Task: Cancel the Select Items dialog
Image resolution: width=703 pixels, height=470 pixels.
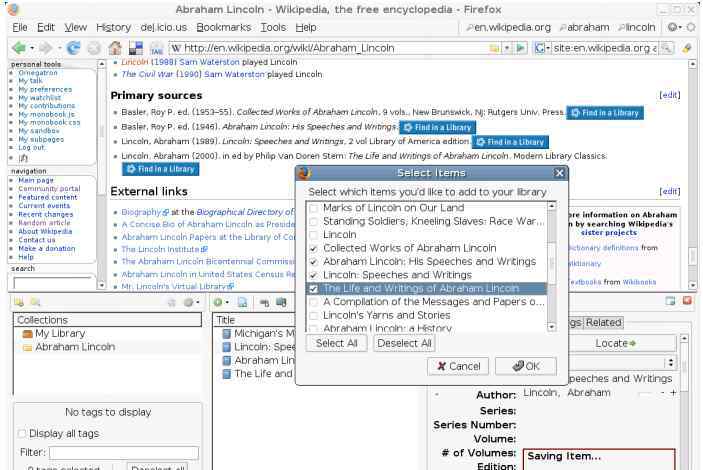Action: [458, 366]
